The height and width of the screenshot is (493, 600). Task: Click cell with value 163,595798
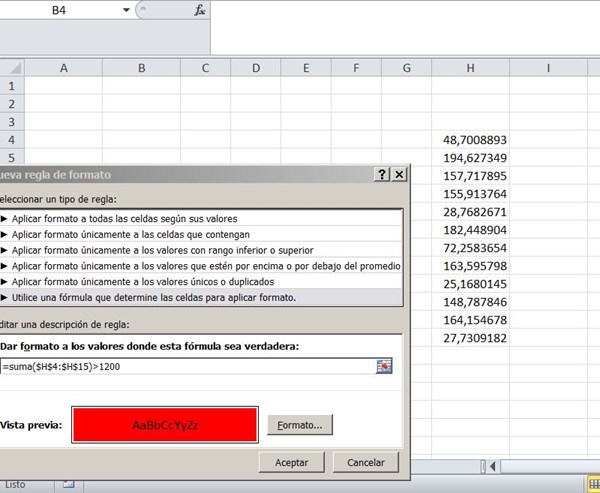[470, 266]
